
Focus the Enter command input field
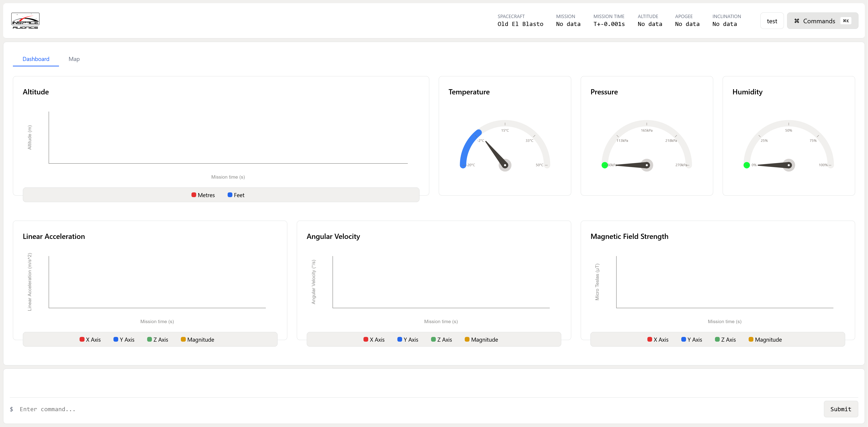418,409
